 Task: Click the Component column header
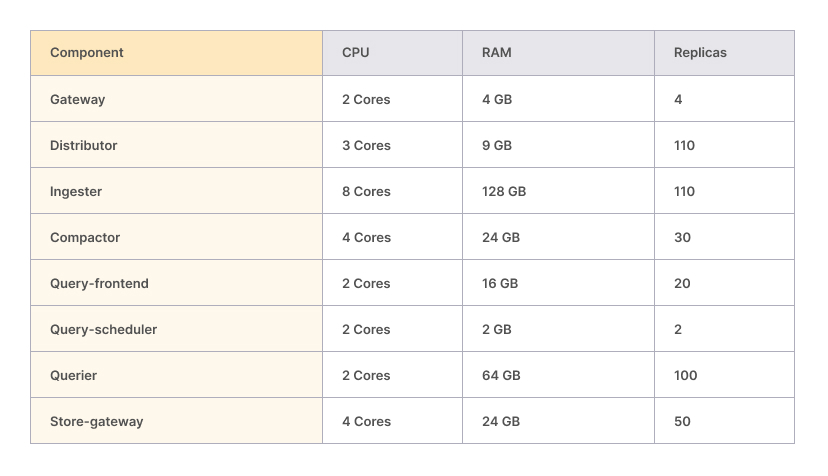87,53
